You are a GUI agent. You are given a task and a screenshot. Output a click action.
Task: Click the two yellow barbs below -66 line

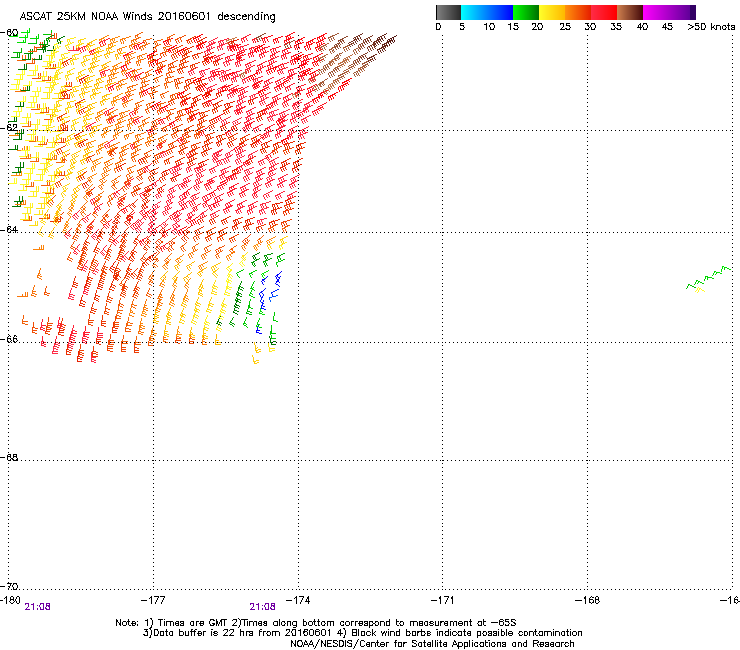[256, 354]
